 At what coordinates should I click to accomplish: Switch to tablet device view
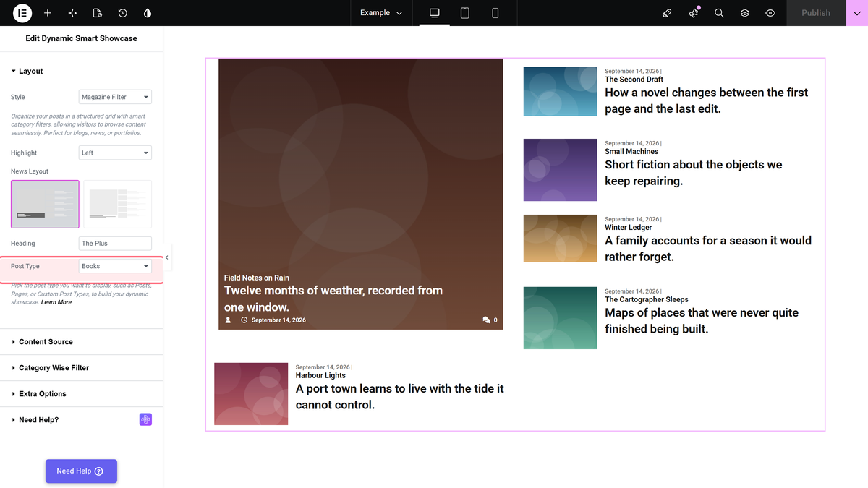[465, 13]
